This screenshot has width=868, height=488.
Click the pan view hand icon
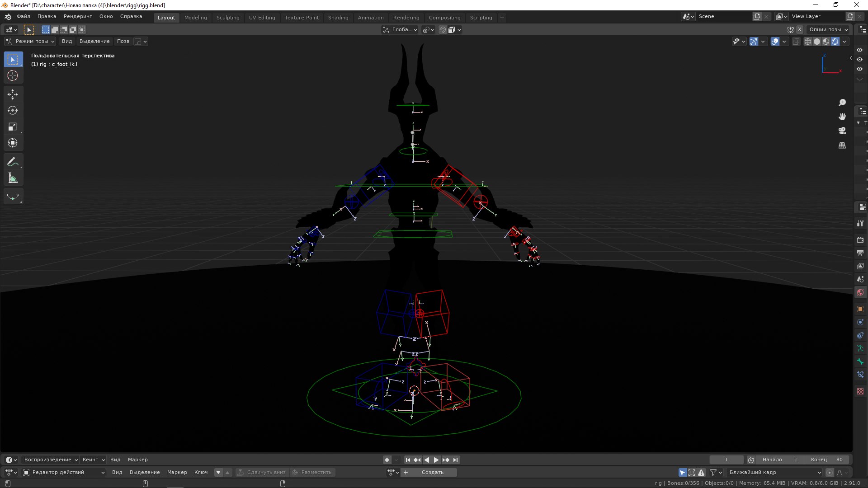(x=842, y=117)
